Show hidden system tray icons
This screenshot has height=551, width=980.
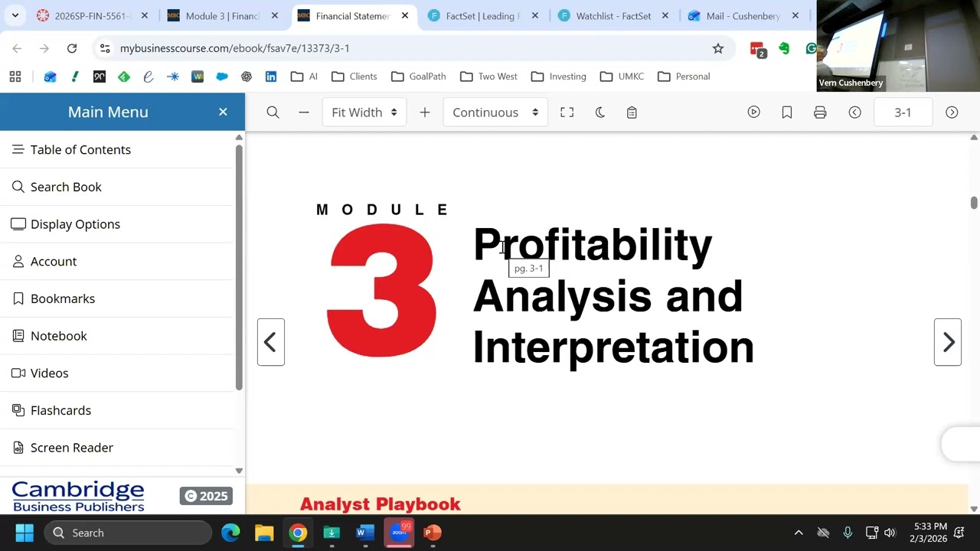(799, 533)
